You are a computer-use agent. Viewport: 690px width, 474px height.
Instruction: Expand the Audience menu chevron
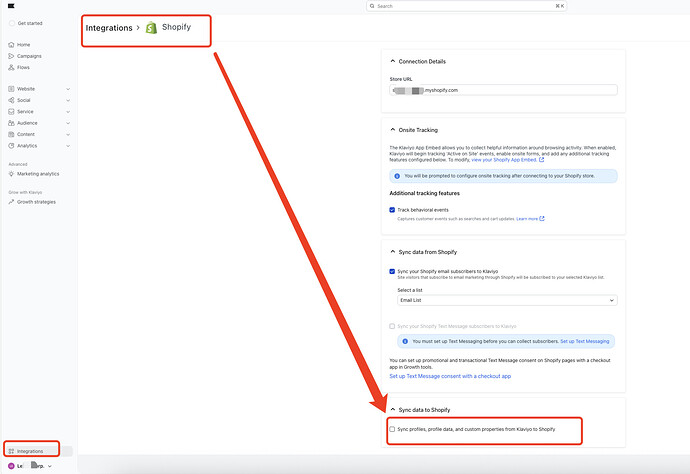click(68, 123)
